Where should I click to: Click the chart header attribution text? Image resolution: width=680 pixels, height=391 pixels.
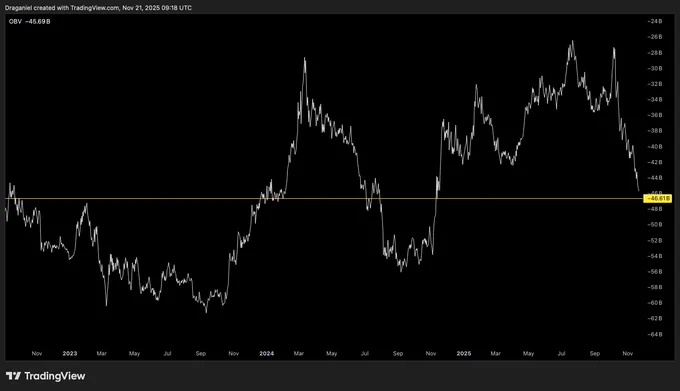(98, 7)
